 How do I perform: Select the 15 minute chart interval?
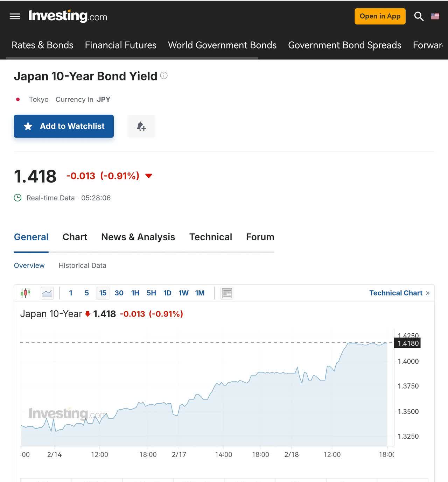(103, 293)
